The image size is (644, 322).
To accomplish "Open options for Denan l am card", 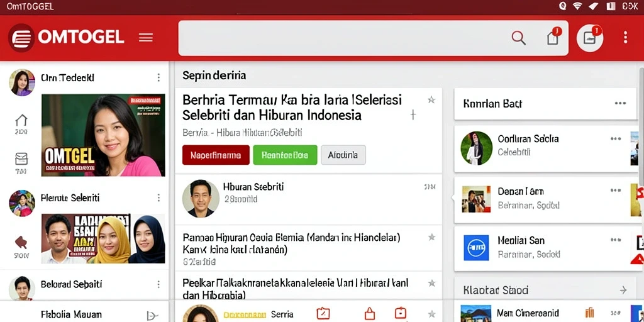I will 616,191.
